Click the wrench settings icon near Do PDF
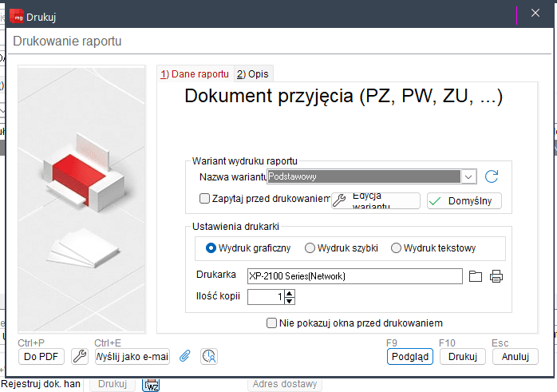This screenshot has width=557, height=392. (79, 357)
